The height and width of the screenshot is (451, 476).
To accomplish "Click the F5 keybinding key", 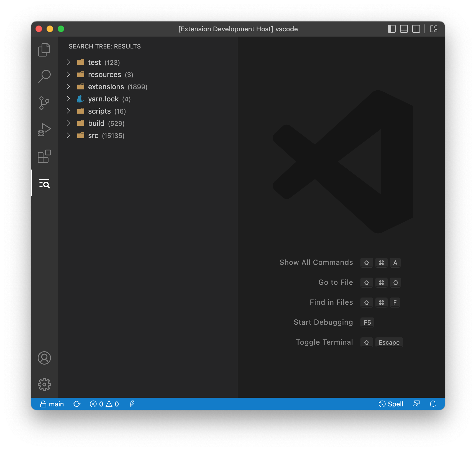I will (x=367, y=322).
